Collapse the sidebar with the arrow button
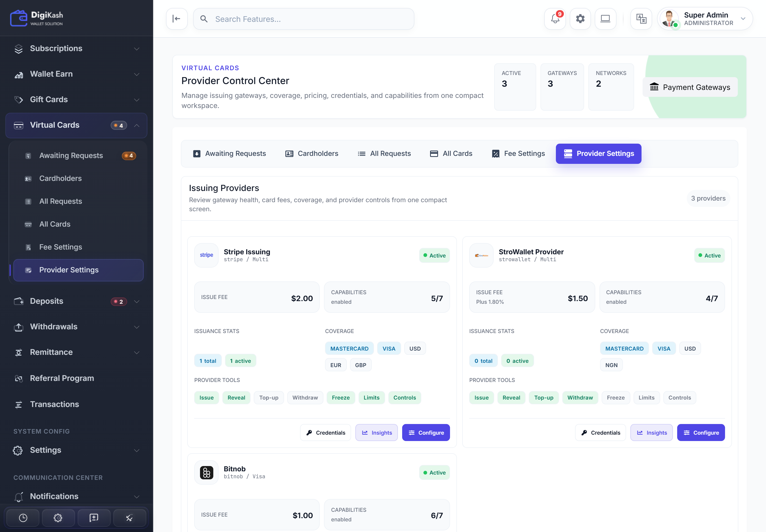The width and height of the screenshot is (766, 532). 177,19
